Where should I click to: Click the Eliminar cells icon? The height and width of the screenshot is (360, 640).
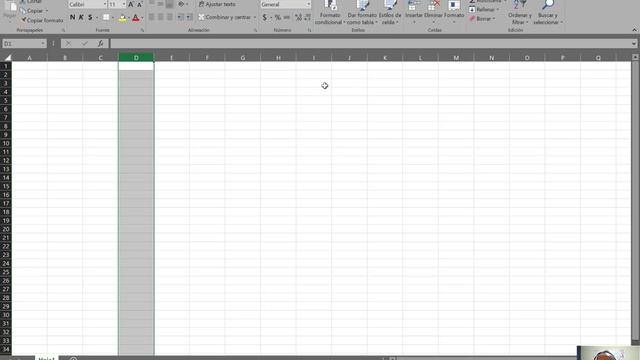click(433, 6)
